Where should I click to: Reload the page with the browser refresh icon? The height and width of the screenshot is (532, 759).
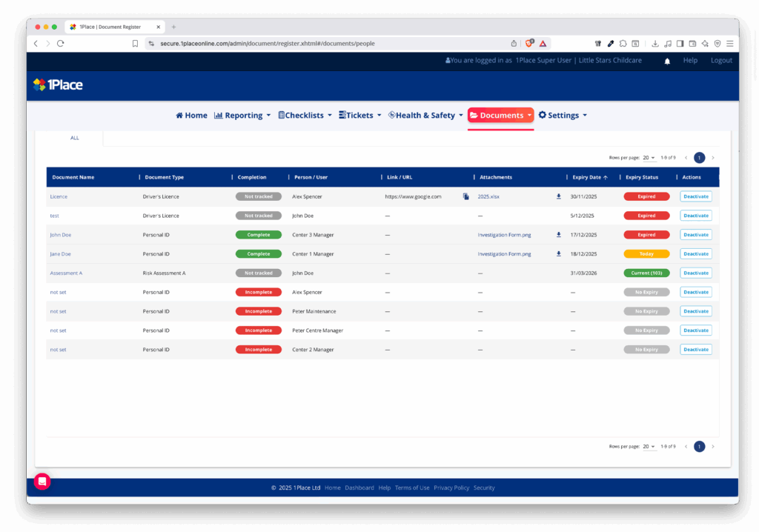tap(61, 44)
